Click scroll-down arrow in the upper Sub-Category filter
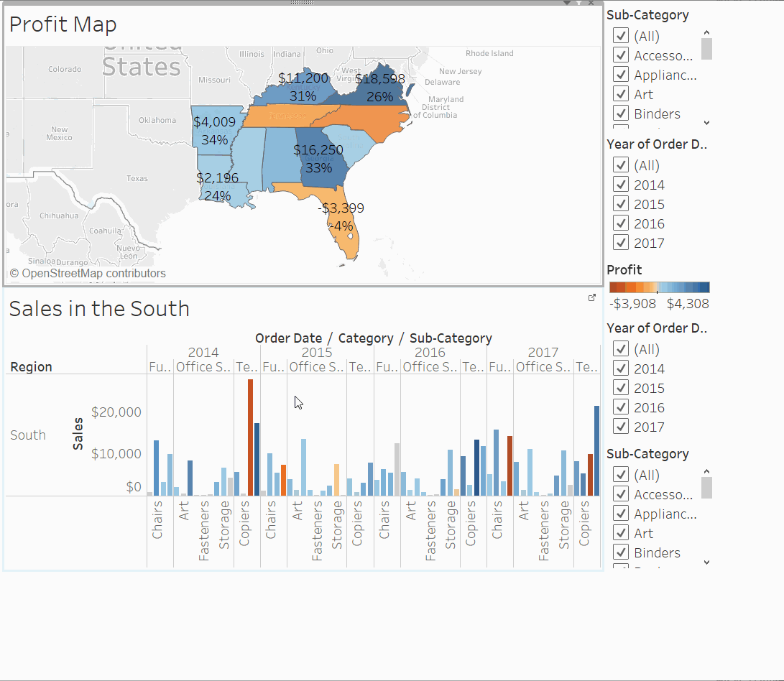Screen dimensions: 784x681 706,123
